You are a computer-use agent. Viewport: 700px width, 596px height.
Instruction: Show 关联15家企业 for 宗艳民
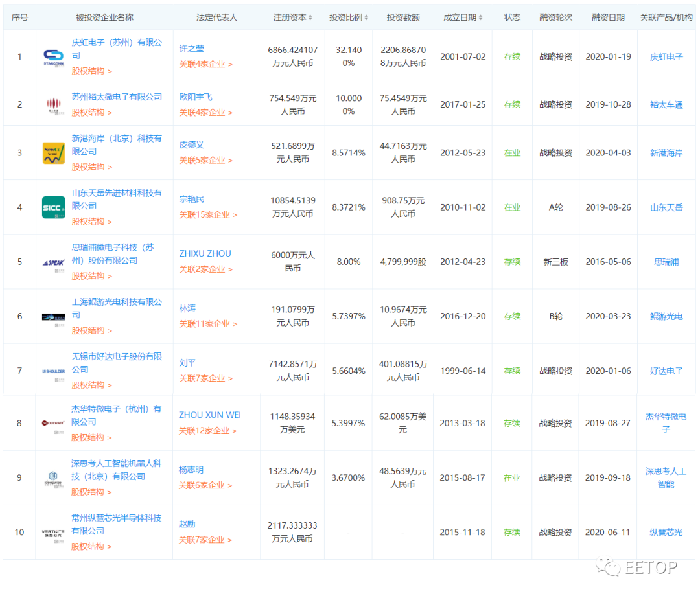pyautogui.click(x=208, y=215)
